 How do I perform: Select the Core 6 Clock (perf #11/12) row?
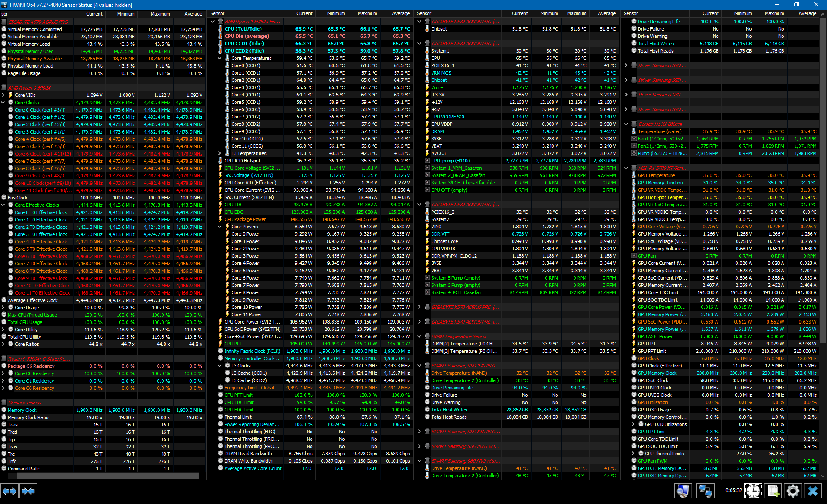click(103, 154)
